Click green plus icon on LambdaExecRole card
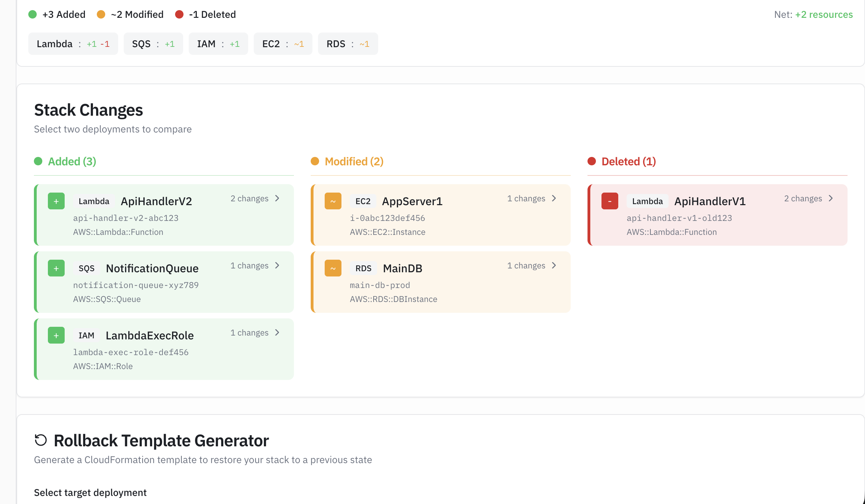Screen dimensions: 865x504 click(56, 336)
